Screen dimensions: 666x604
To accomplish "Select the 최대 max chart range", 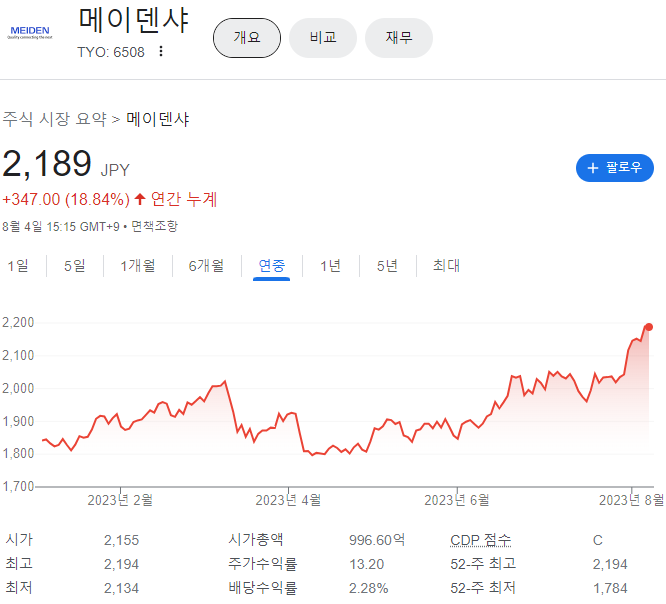I will [x=446, y=266].
